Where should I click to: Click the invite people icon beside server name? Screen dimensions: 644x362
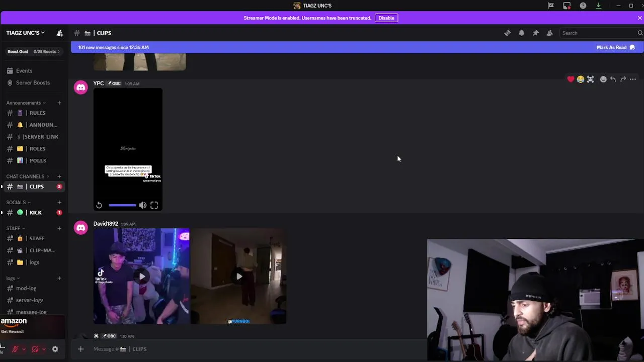pos(60,33)
